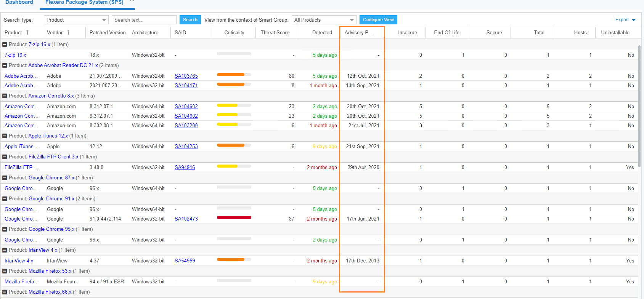The height and width of the screenshot is (299, 644).
Task: Switch to the Dashboard tab
Action: click(x=19, y=3)
